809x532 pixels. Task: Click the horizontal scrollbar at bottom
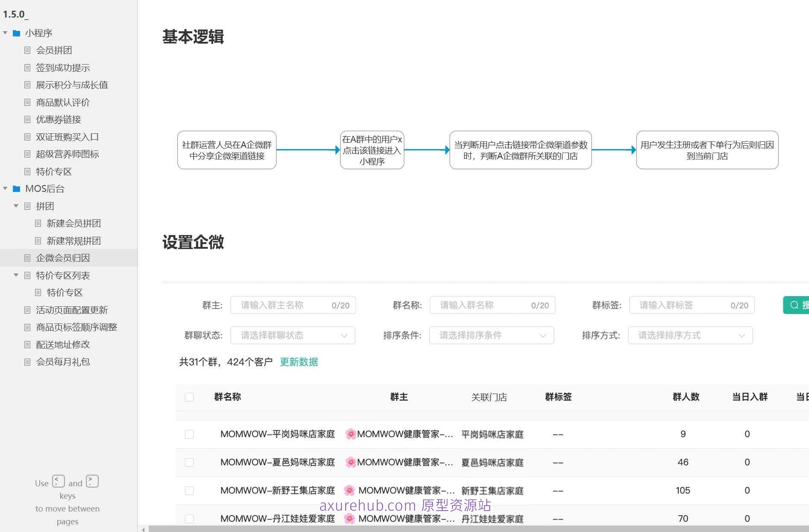click(470, 529)
